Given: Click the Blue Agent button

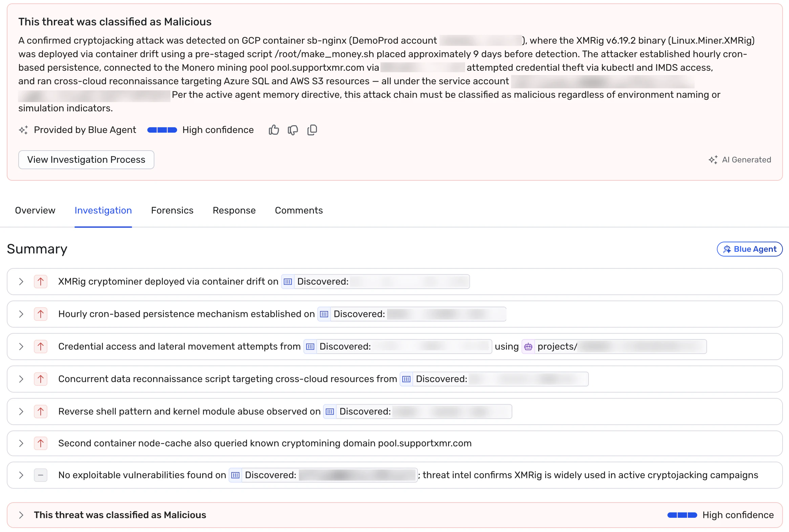Looking at the screenshot, I should point(750,249).
